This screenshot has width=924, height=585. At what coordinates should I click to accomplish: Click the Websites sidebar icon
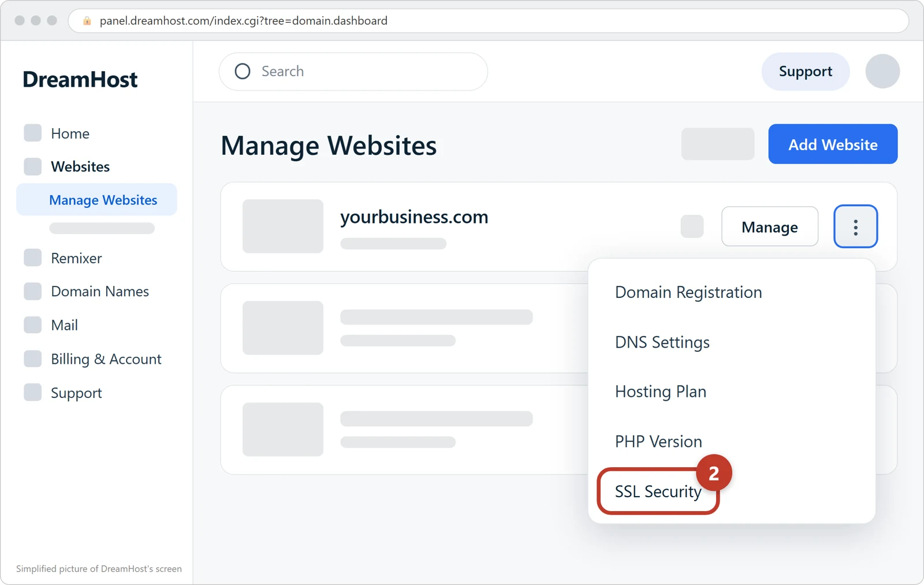pyautogui.click(x=33, y=166)
